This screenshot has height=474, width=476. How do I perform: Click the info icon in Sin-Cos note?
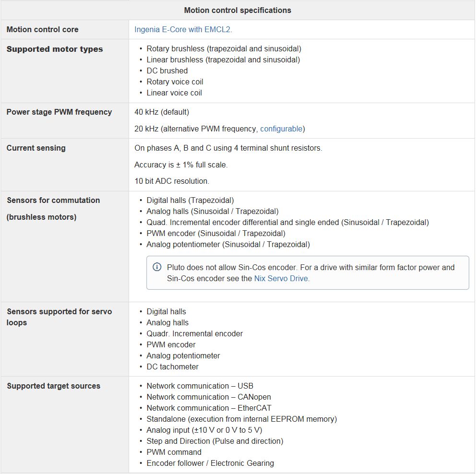[x=157, y=267]
